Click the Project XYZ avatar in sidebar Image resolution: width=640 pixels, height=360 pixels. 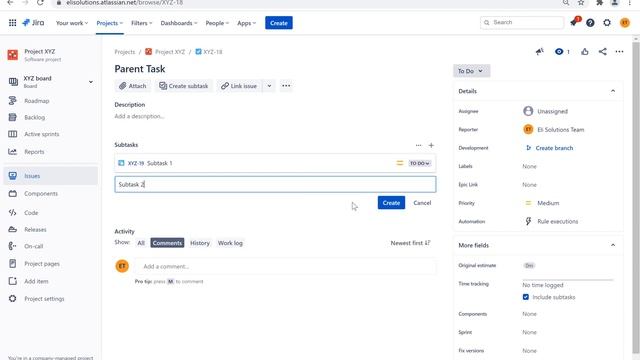(x=13, y=55)
